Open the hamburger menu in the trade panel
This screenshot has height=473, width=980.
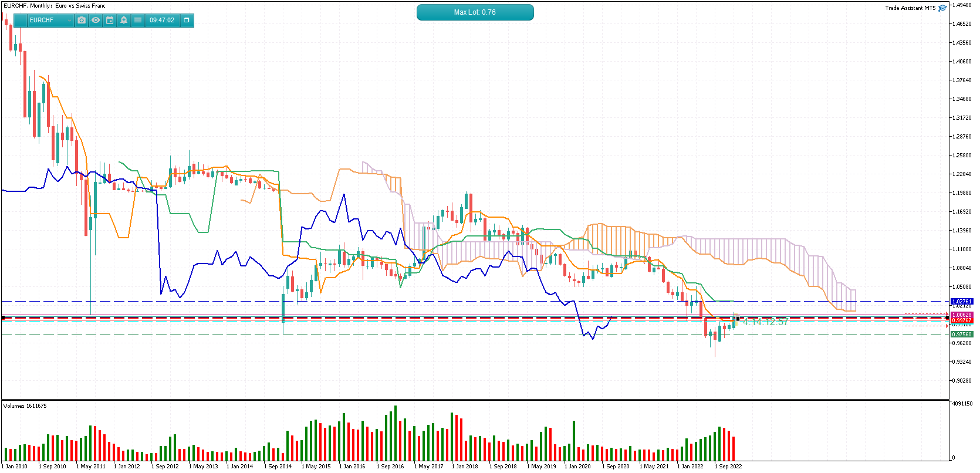[138, 20]
